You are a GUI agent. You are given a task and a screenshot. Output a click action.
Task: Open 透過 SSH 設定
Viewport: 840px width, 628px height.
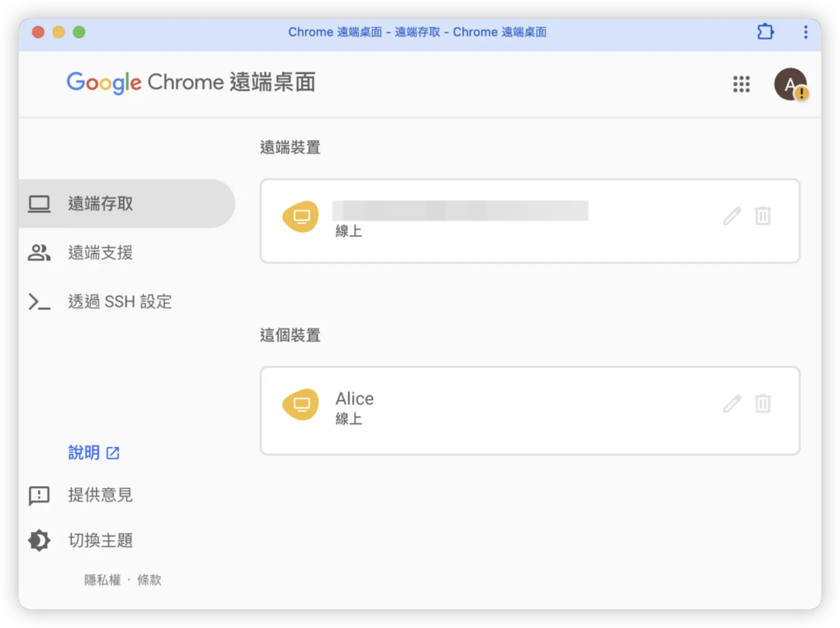pyautogui.click(x=120, y=301)
